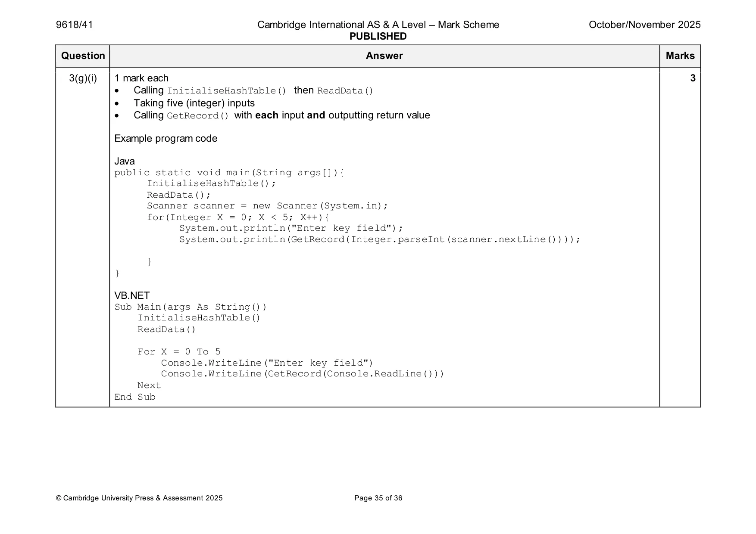Screen dimensions: 756x534
Task: Click the VB.NET line 'ReadData()'
Action: pos(167,329)
